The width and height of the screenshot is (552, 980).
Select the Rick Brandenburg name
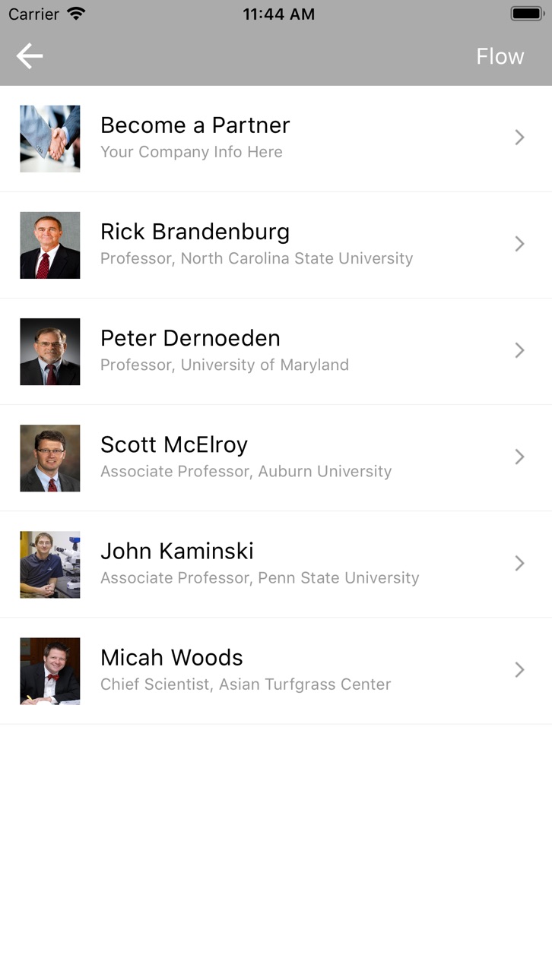(x=195, y=232)
